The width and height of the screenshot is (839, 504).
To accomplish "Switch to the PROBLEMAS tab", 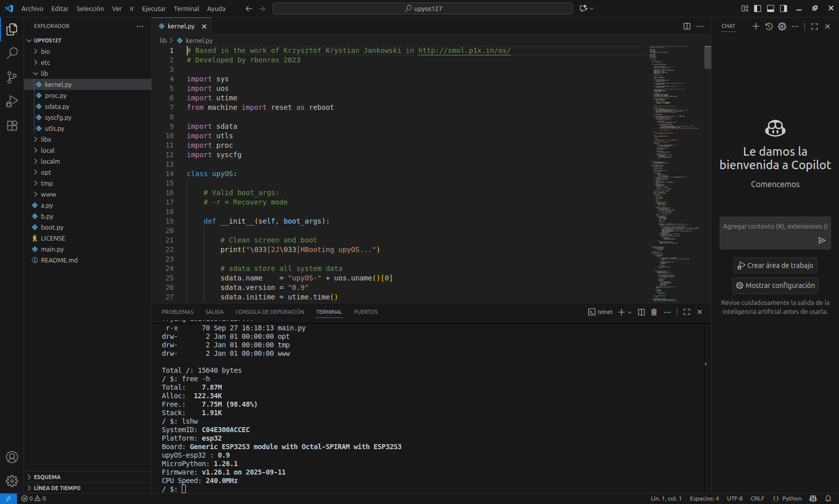I will (x=177, y=312).
